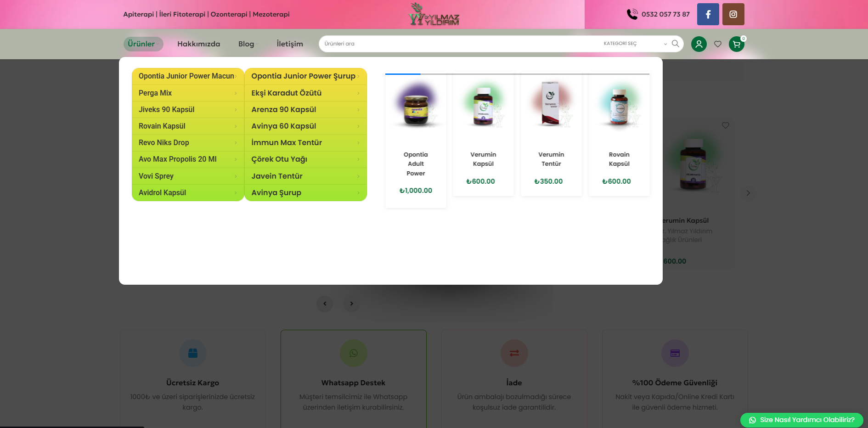The image size is (868, 428).
Task: Select Avinya 60 Kapsül item
Action: tap(305, 126)
